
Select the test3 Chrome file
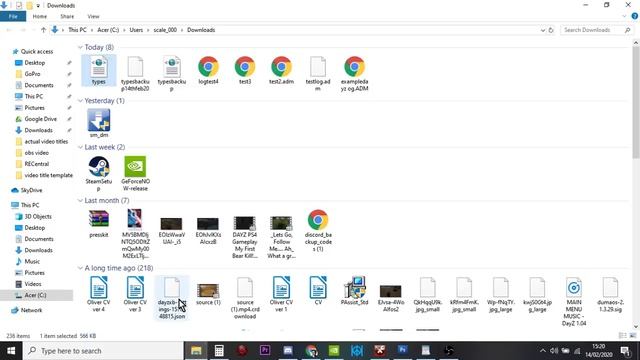(x=245, y=71)
